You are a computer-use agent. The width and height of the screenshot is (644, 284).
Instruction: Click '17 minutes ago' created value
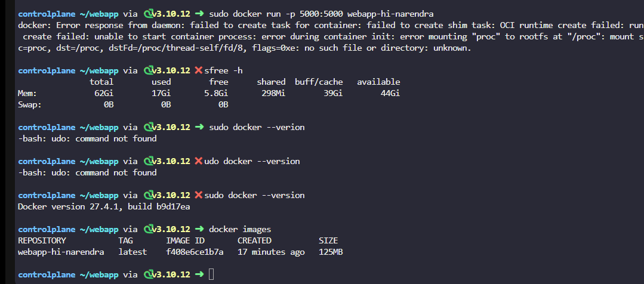[271, 252]
